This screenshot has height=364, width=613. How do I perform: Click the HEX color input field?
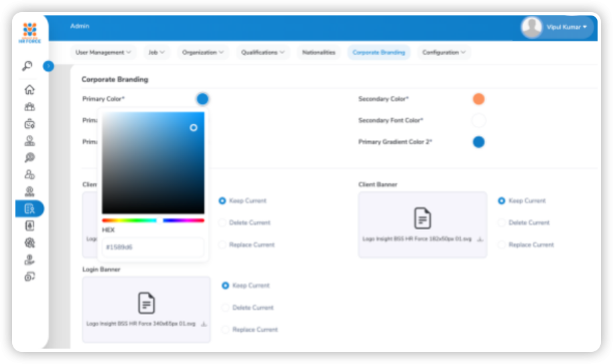153,247
